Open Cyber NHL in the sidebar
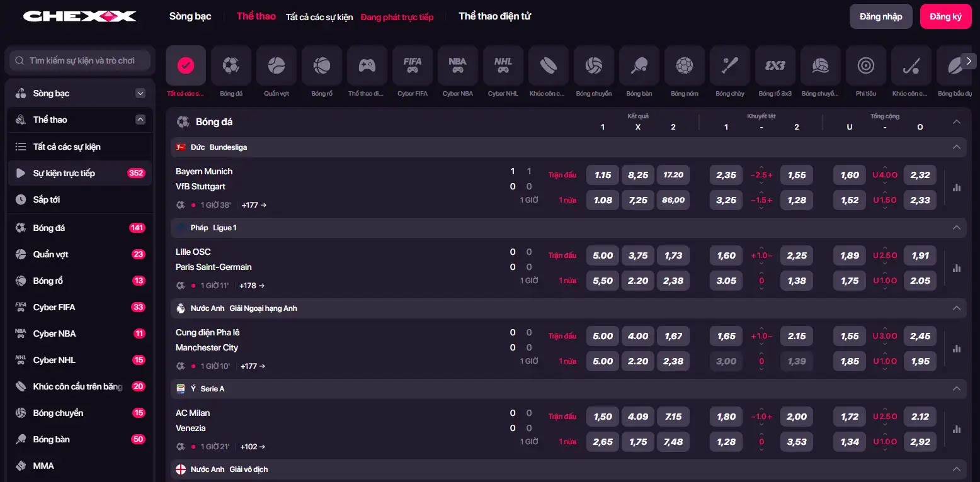This screenshot has width=980, height=482. (80, 360)
